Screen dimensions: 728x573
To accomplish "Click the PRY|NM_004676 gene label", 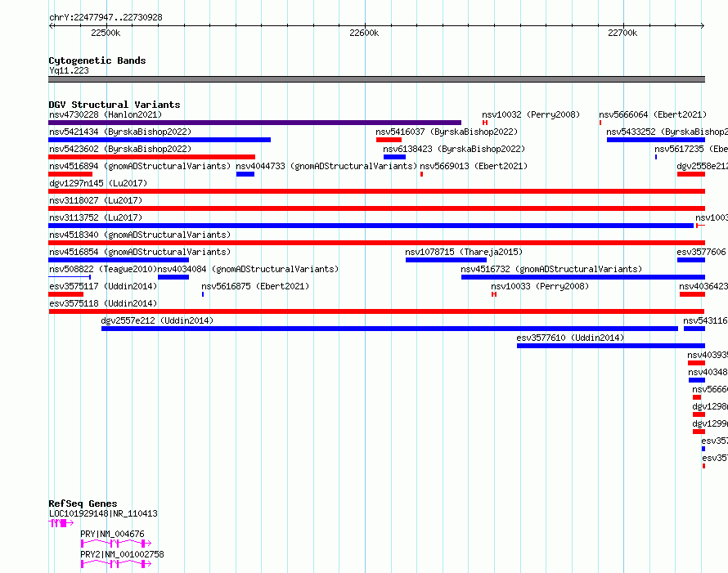I will 112,534.
